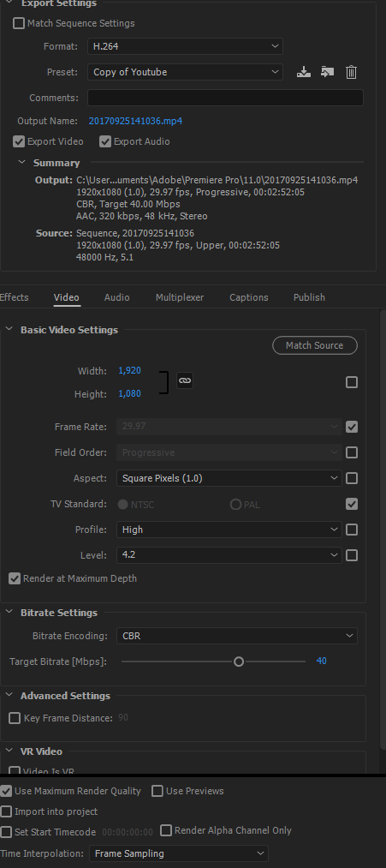
Task: Collapse the Basic Video Settings section
Action: [x=9, y=329]
